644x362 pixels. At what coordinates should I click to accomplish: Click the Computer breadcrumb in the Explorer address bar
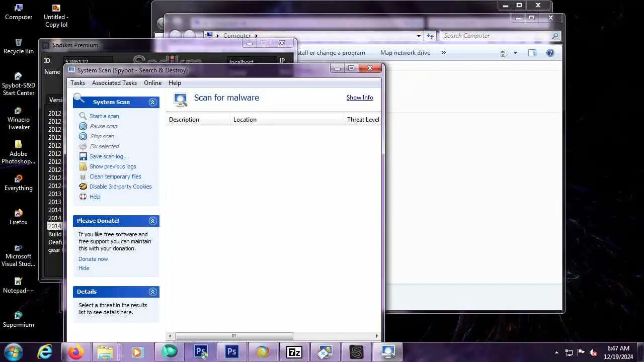click(x=237, y=36)
